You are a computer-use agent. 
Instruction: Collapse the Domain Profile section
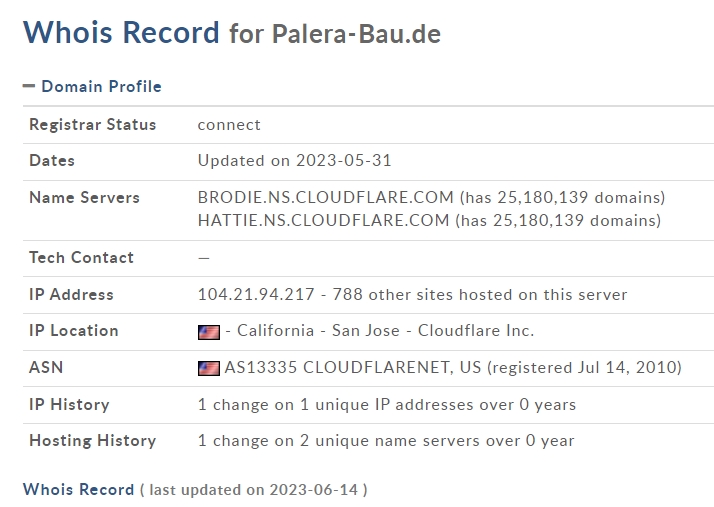point(29,86)
